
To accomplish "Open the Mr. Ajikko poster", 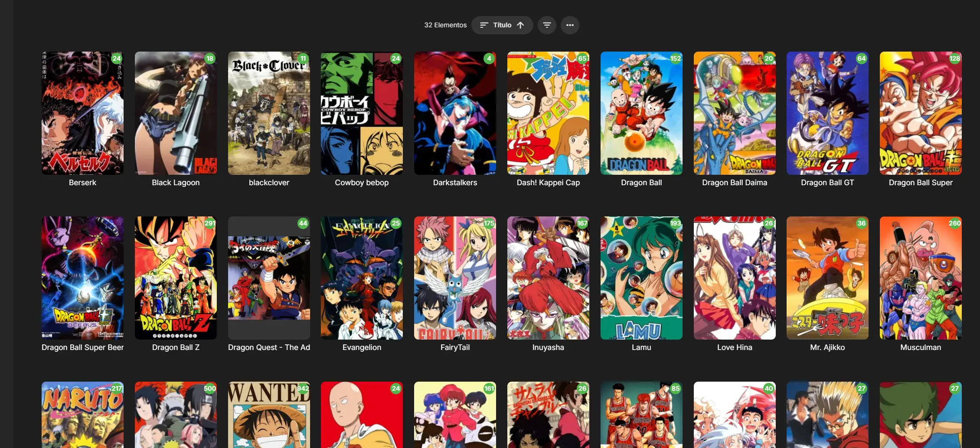I will coord(827,278).
